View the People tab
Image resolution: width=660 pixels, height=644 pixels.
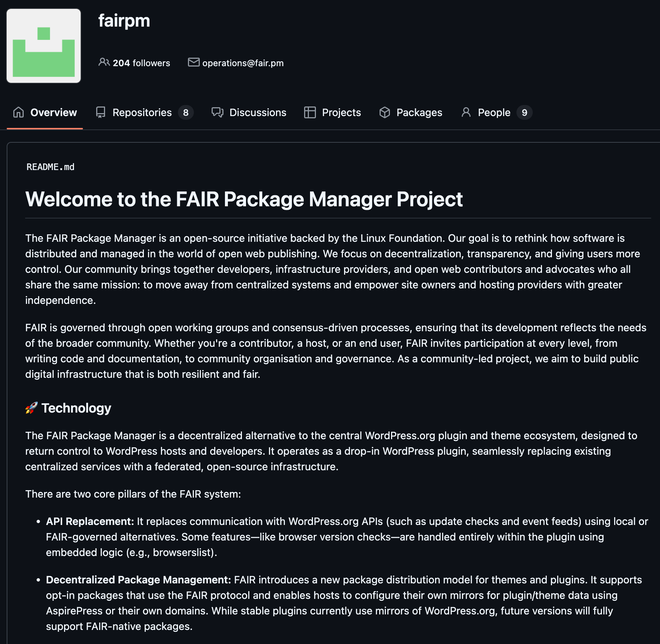point(494,112)
